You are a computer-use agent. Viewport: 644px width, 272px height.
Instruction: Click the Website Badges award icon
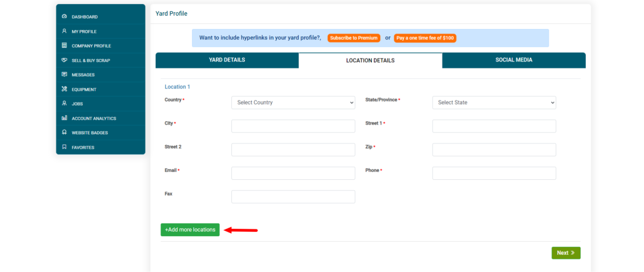point(64,132)
